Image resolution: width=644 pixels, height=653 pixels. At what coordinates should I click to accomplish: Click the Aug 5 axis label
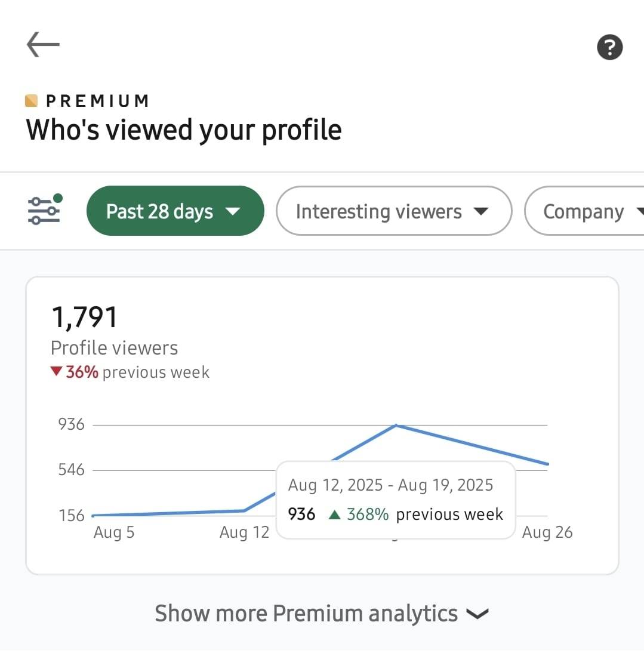click(114, 532)
